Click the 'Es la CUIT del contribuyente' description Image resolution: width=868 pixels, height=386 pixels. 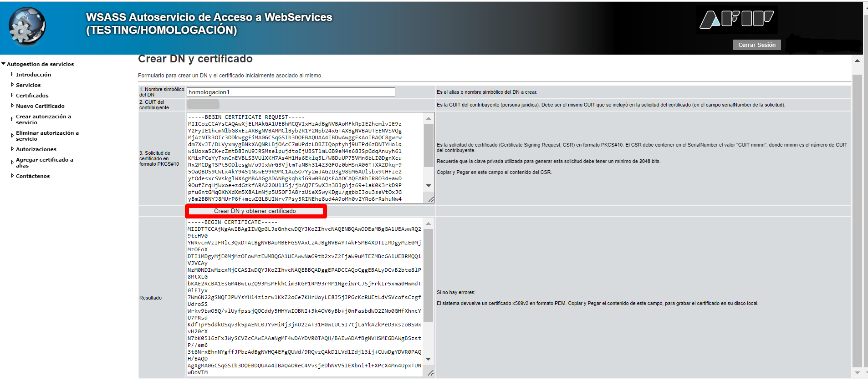coord(611,105)
